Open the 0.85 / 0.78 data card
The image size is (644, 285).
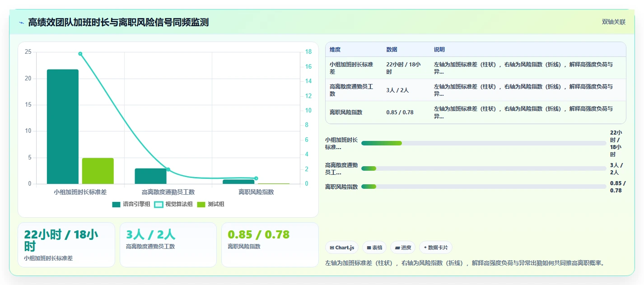pyautogui.click(x=270, y=245)
